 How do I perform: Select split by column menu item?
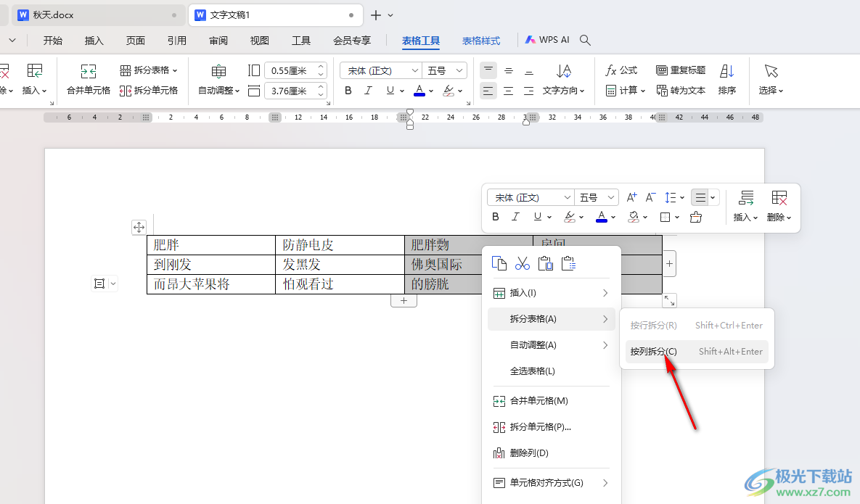coord(653,352)
